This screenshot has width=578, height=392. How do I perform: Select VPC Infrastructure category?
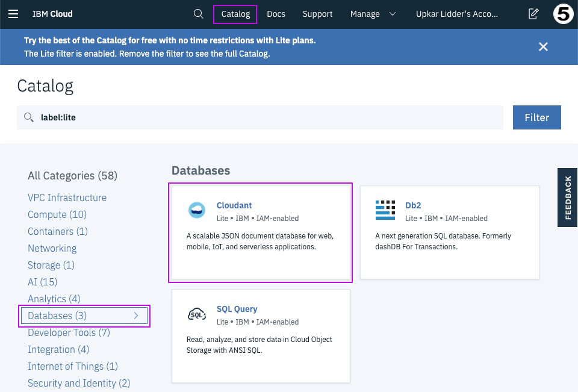click(67, 198)
